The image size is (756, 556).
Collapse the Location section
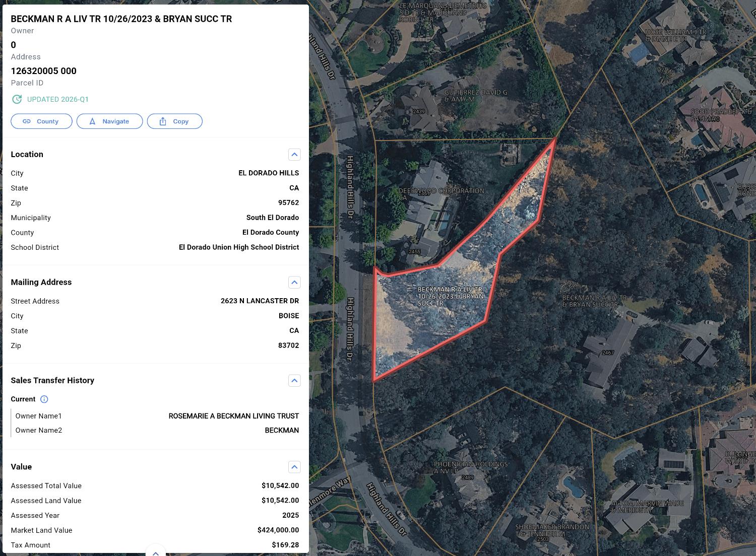pos(294,155)
